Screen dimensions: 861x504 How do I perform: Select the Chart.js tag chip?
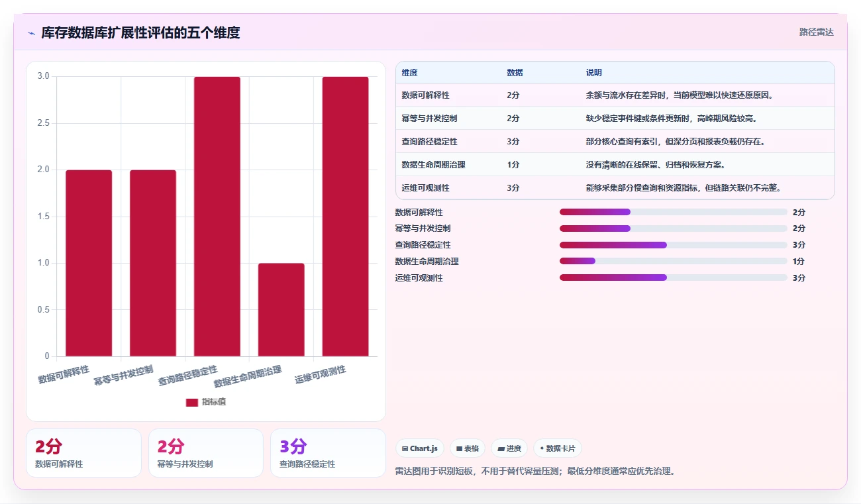pos(420,448)
